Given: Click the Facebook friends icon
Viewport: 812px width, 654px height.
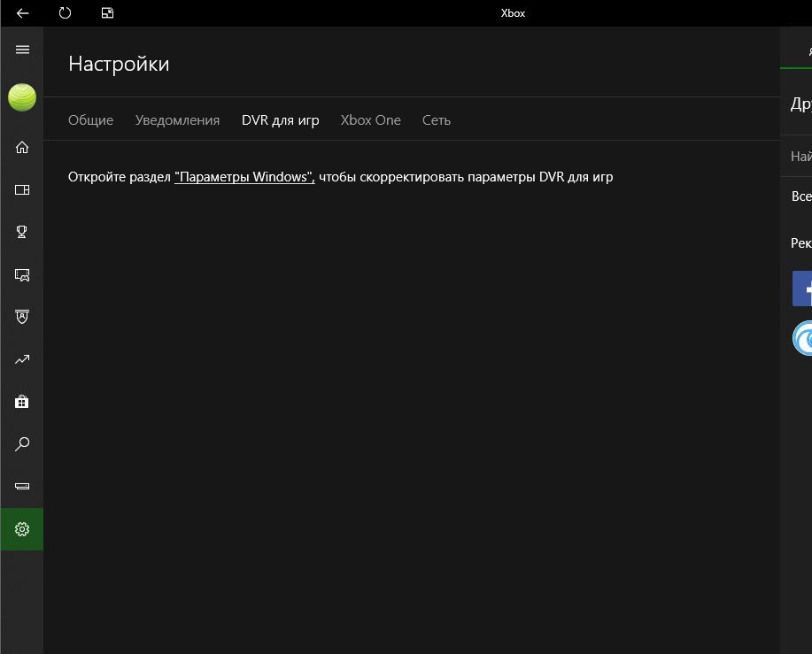Looking at the screenshot, I should point(802,289).
